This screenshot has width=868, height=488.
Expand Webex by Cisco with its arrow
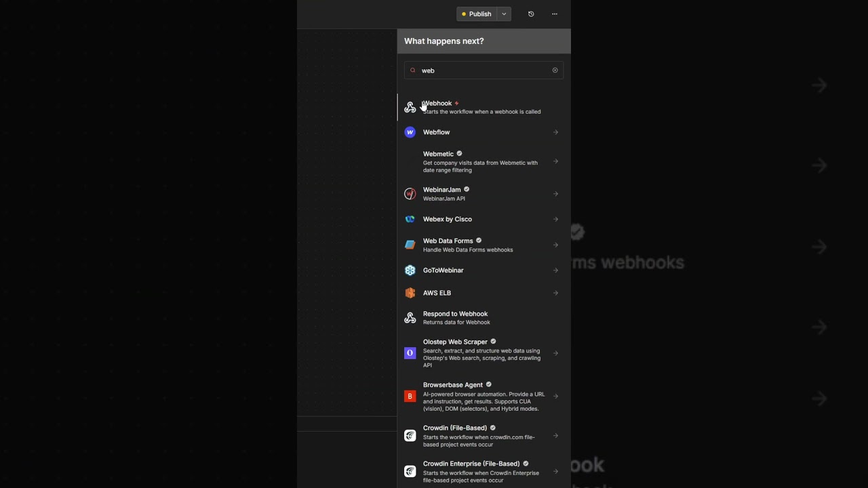555,219
